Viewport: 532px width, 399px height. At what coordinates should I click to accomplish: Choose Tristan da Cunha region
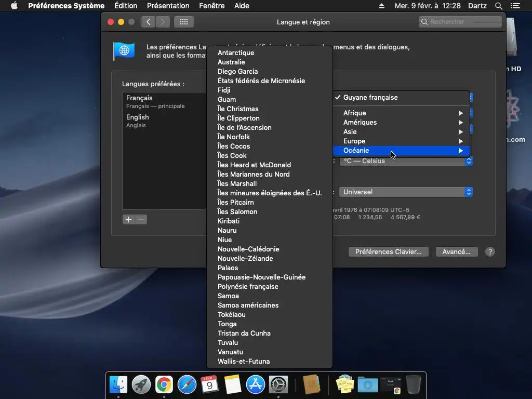(270, 334)
